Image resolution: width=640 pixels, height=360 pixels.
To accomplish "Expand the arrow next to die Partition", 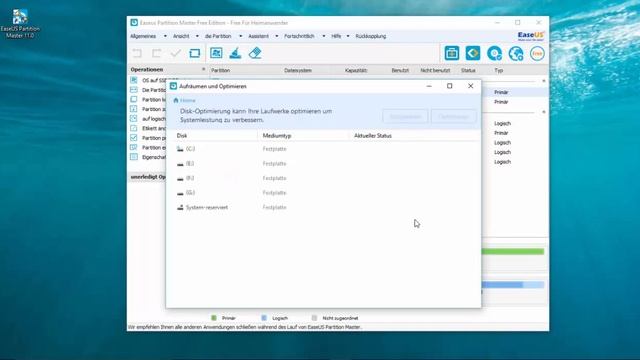I will coord(240,36).
